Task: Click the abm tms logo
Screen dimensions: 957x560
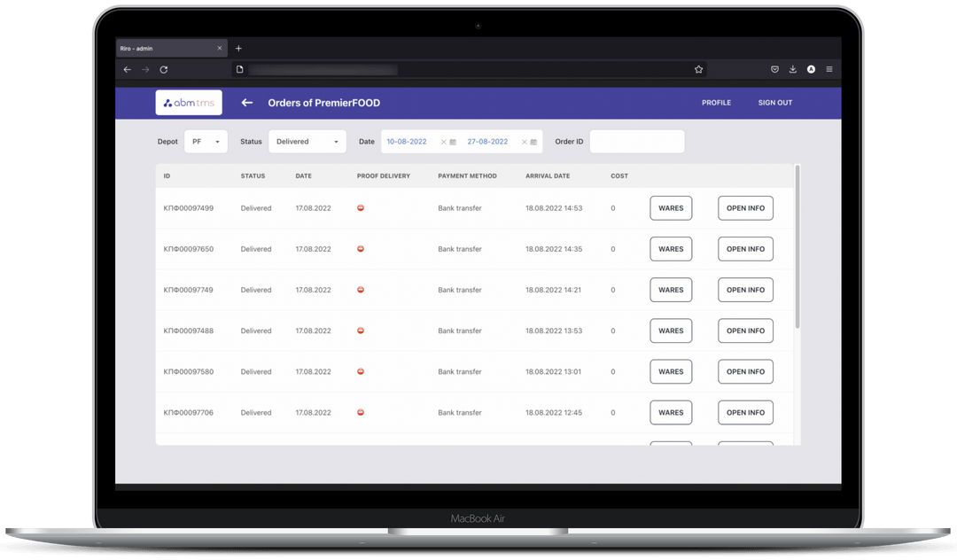Action: click(x=189, y=103)
